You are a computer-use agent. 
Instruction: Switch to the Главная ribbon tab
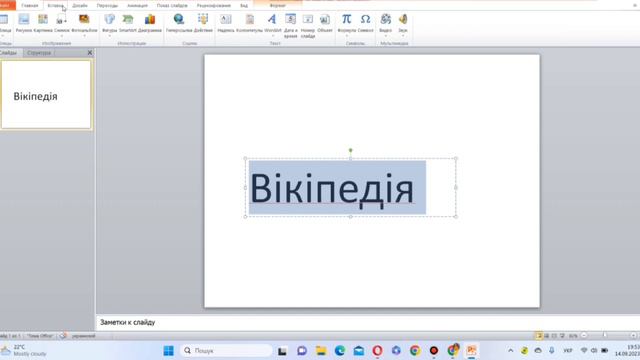29,6
